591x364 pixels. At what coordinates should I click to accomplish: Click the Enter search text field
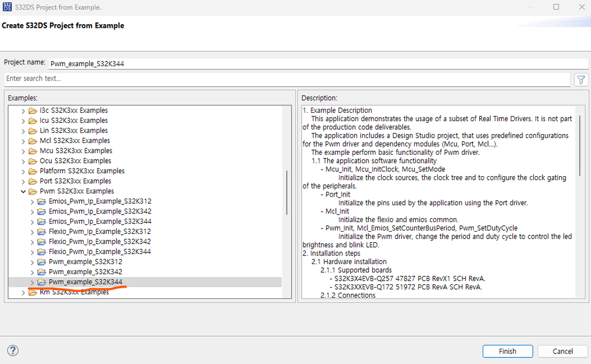(287, 79)
